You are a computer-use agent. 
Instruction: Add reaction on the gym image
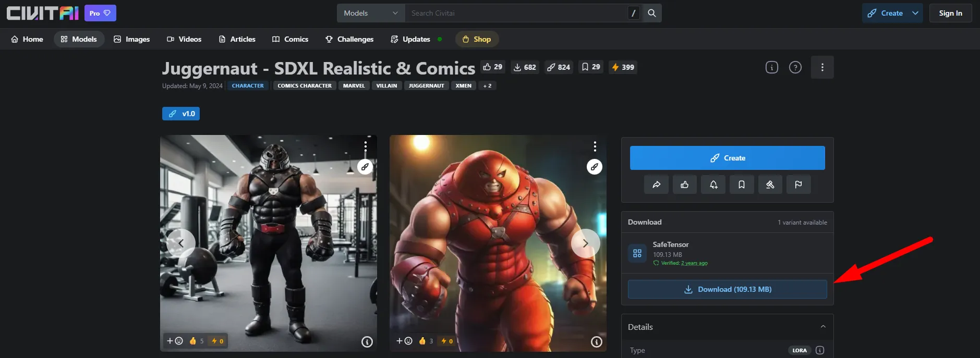tap(175, 341)
